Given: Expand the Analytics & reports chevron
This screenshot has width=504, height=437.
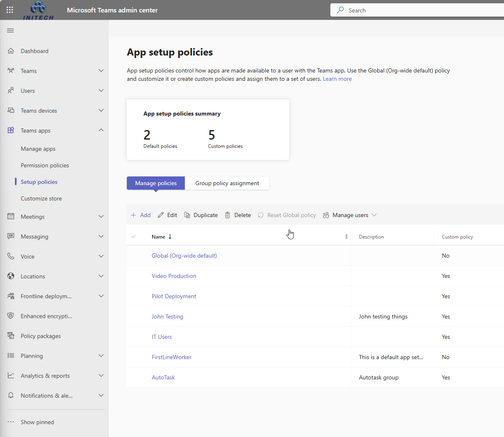Looking at the screenshot, I should 101,376.
